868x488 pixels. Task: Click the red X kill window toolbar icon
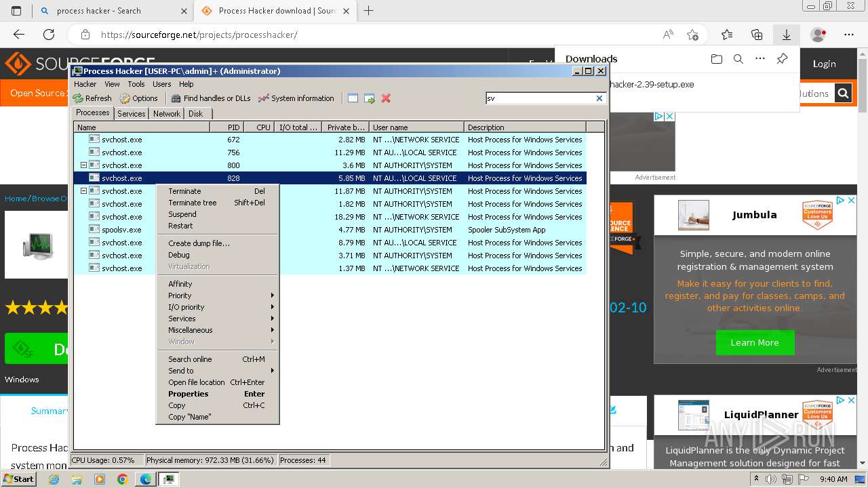(x=386, y=98)
